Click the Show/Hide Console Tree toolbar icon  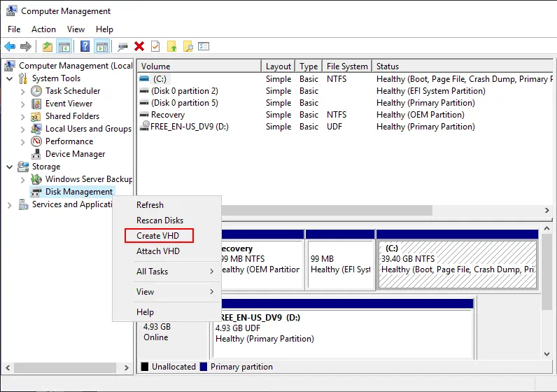[x=64, y=47]
